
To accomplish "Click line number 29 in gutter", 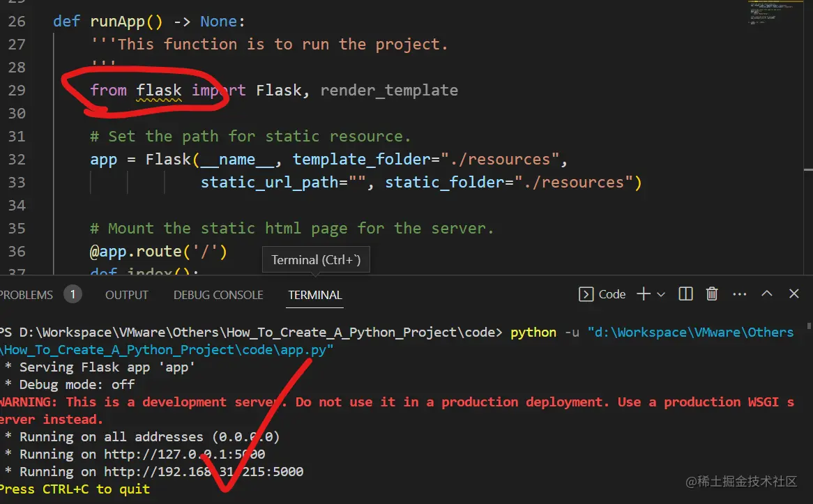I will (x=17, y=90).
